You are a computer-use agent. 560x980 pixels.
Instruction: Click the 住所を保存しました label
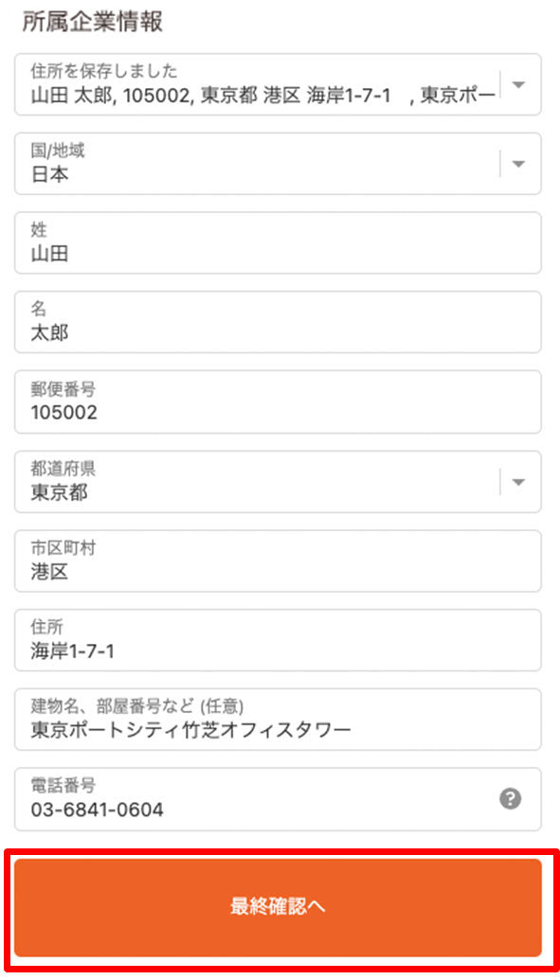point(104,71)
